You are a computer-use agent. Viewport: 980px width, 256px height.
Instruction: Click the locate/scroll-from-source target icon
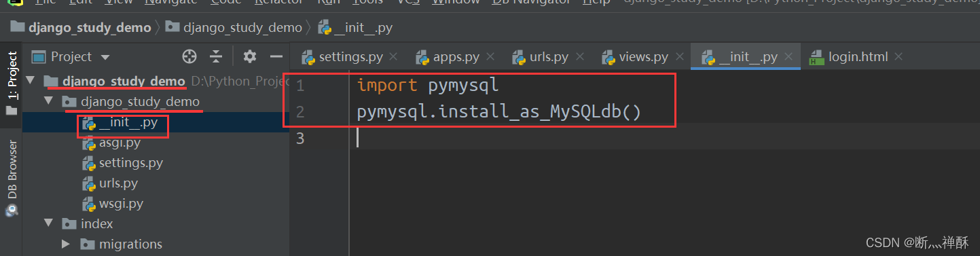(189, 56)
